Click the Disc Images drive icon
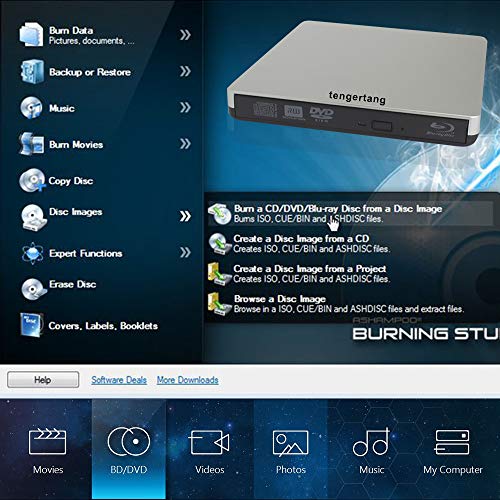 [33, 217]
